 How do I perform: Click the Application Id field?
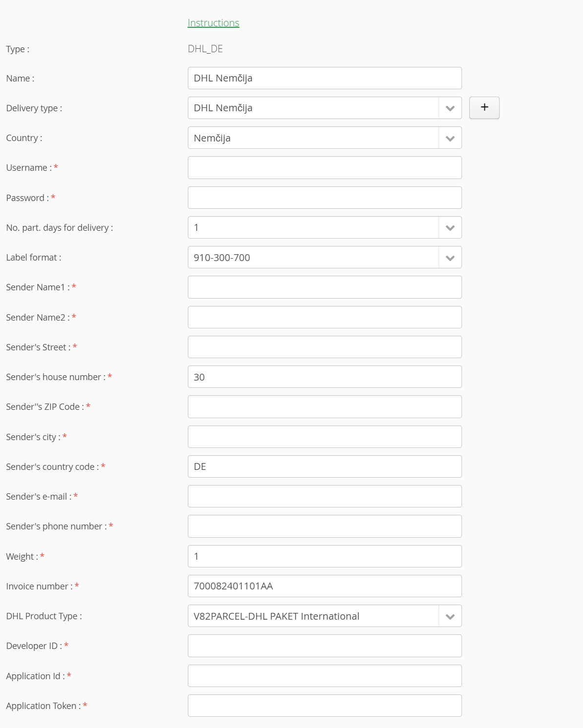click(324, 676)
